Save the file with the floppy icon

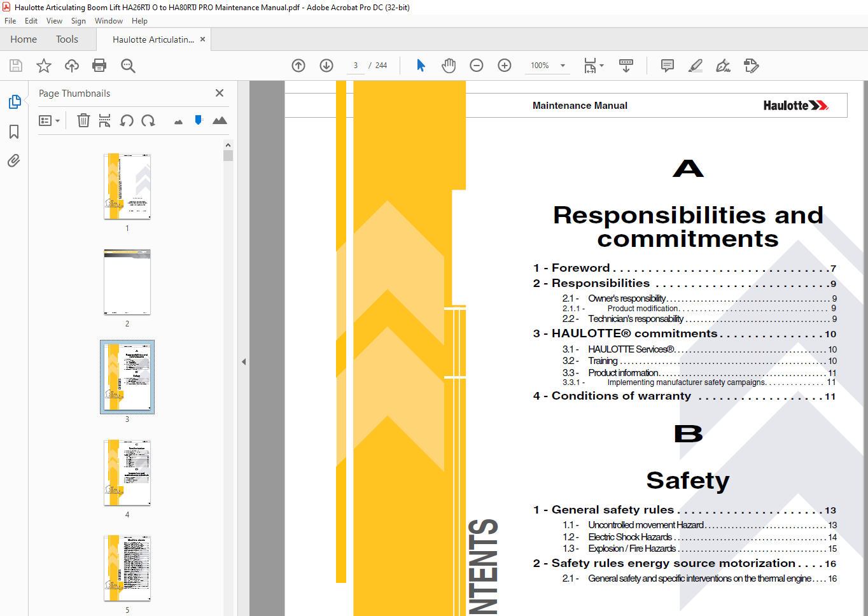pyautogui.click(x=16, y=66)
